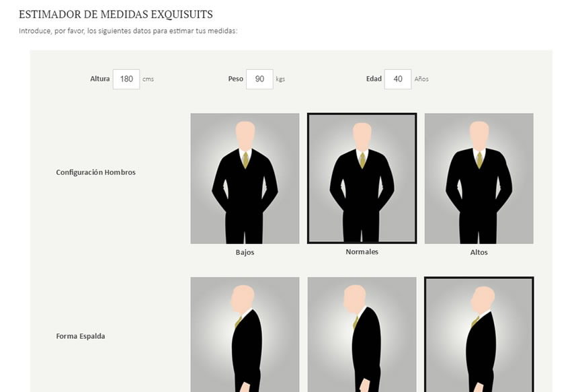
Task: Click the Peso label text
Action: point(235,79)
